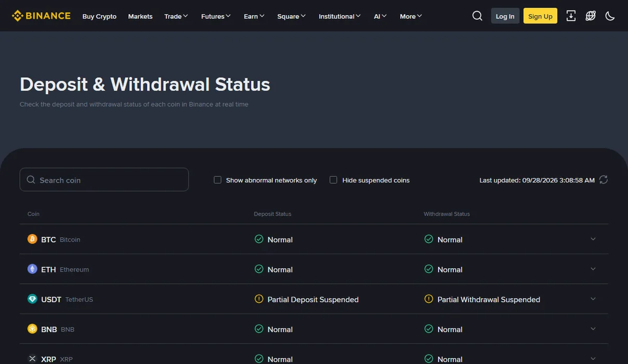Open the Futures dropdown menu
The height and width of the screenshot is (364, 628).
[216, 16]
